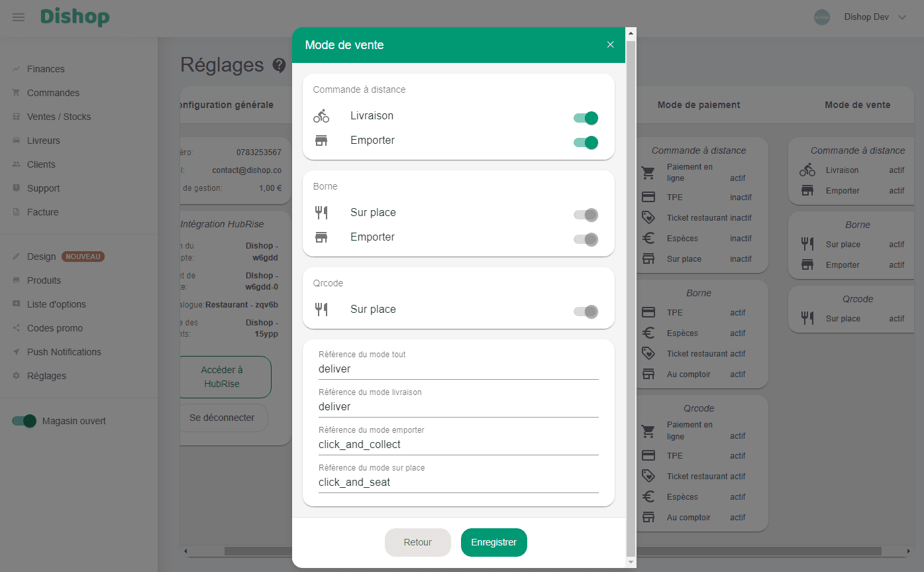Open Design in the sidebar
The height and width of the screenshot is (572, 924).
click(42, 257)
